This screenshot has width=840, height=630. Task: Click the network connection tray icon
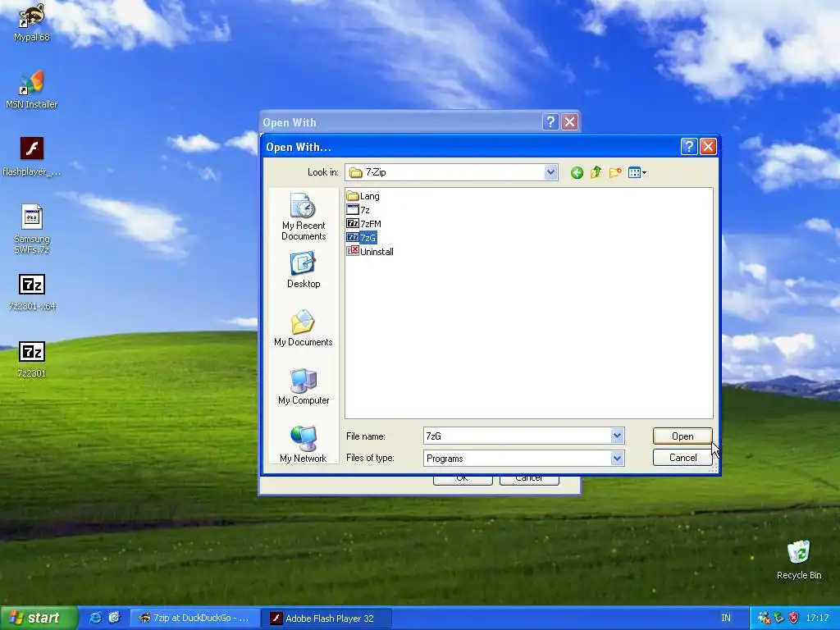[x=779, y=619]
